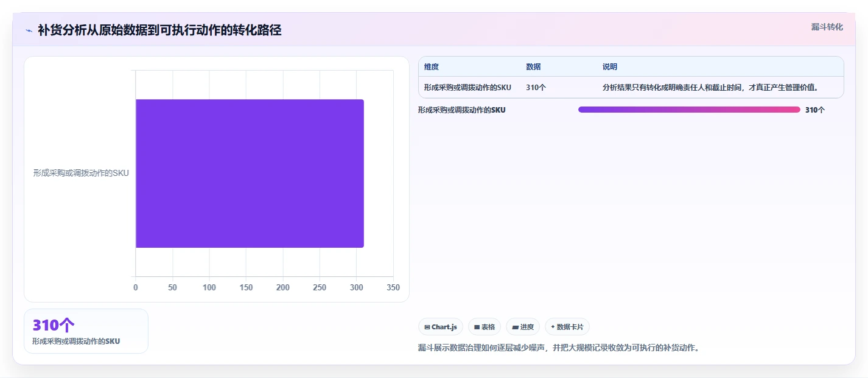Click the description cell starting 分析结果只有转化成
Viewport: 868px width, 378px height.
click(x=710, y=87)
